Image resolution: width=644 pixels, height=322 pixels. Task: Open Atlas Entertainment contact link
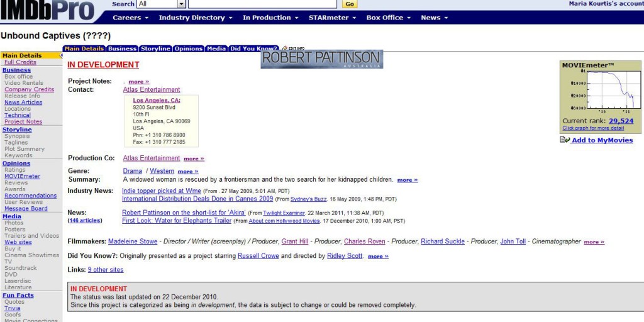click(x=152, y=89)
